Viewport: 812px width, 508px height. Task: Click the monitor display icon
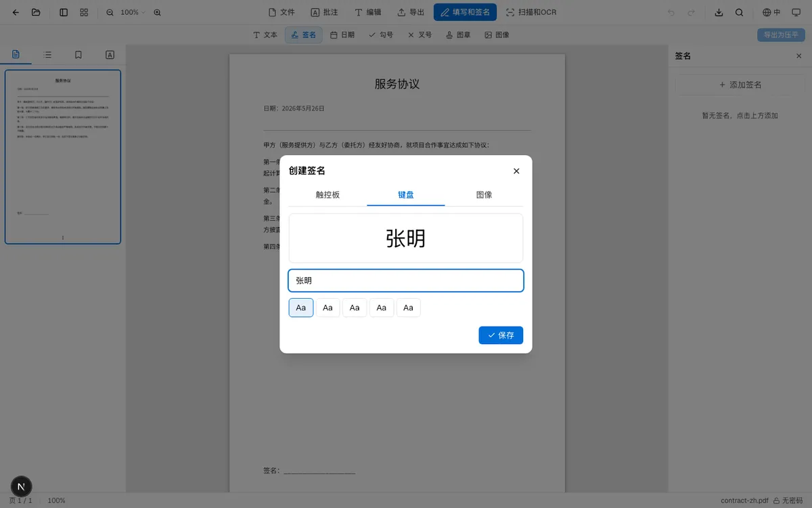click(796, 12)
